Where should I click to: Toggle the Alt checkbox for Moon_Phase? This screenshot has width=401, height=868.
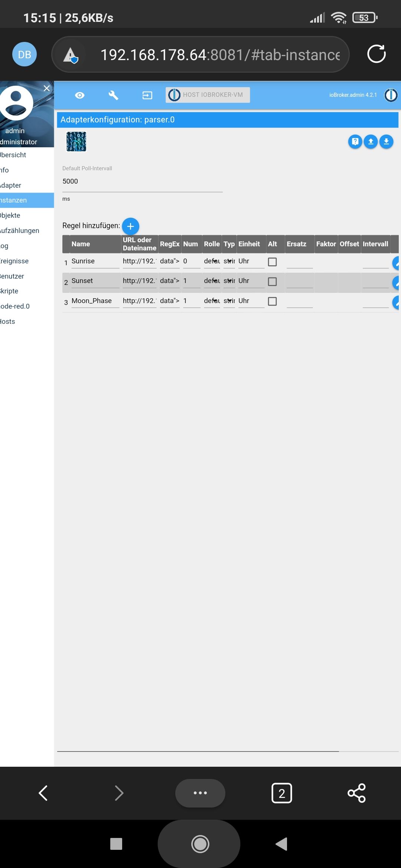coord(272,301)
